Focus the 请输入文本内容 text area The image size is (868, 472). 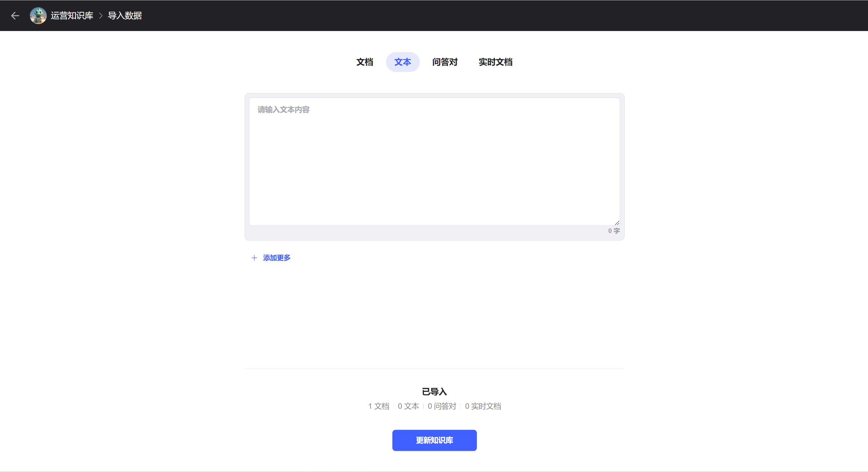coord(434,162)
